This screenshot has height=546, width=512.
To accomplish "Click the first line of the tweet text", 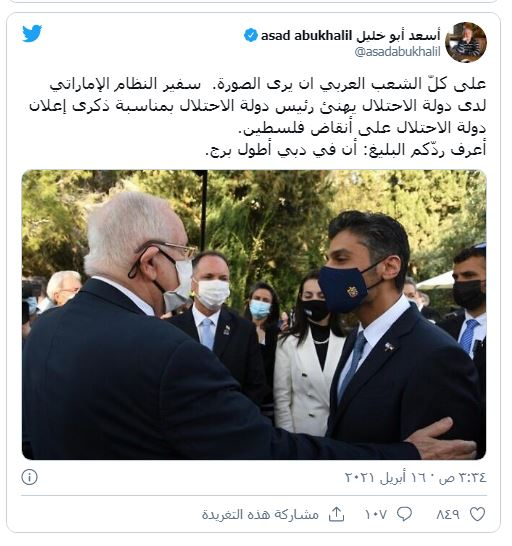I will (267, 85).
